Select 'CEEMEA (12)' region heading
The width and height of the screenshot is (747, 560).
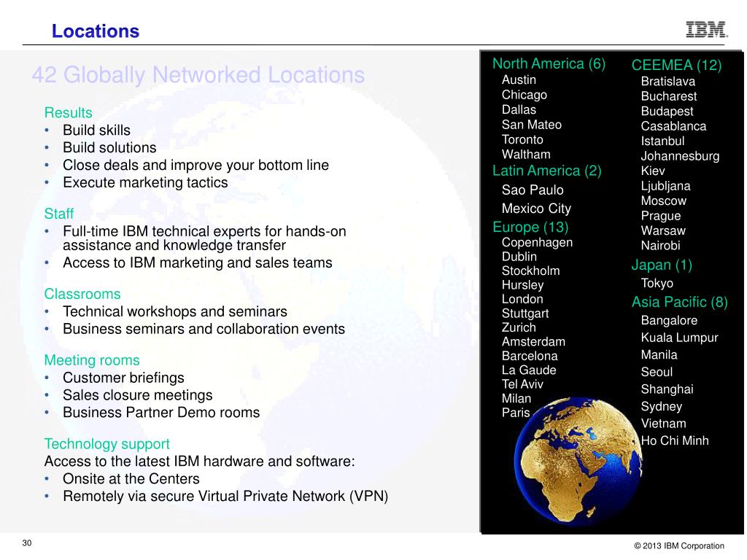[x=676, y=65]
